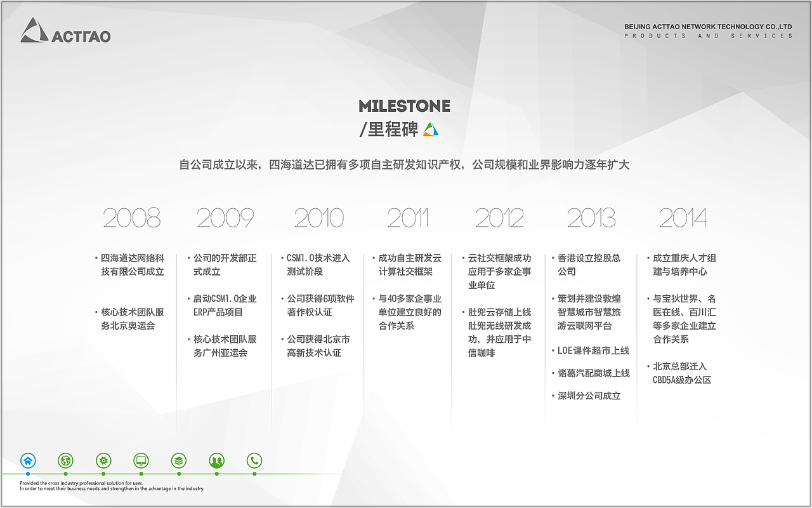Select the 2010 year heading
This screenshot has width=812, height=508.
tap(318, 218)
